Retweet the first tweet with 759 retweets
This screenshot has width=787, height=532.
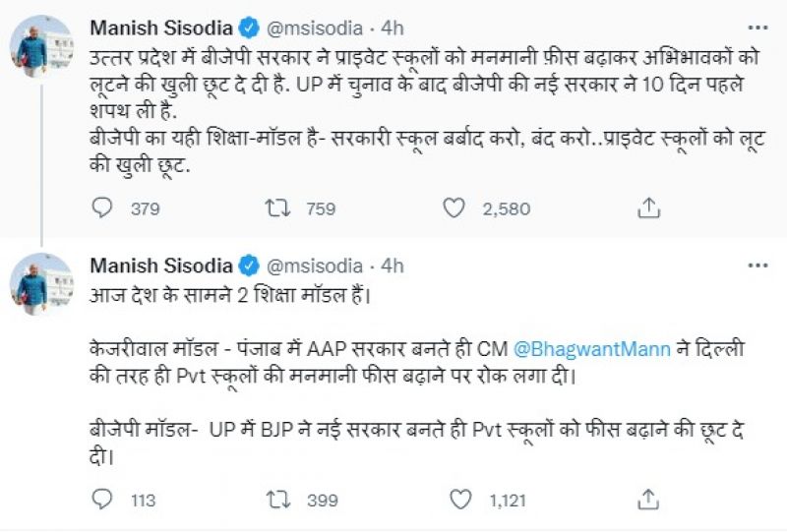(277, 208)
